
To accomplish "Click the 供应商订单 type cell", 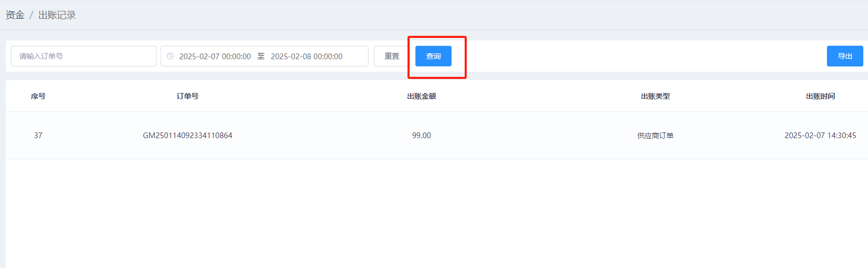I will pos(655,136).
